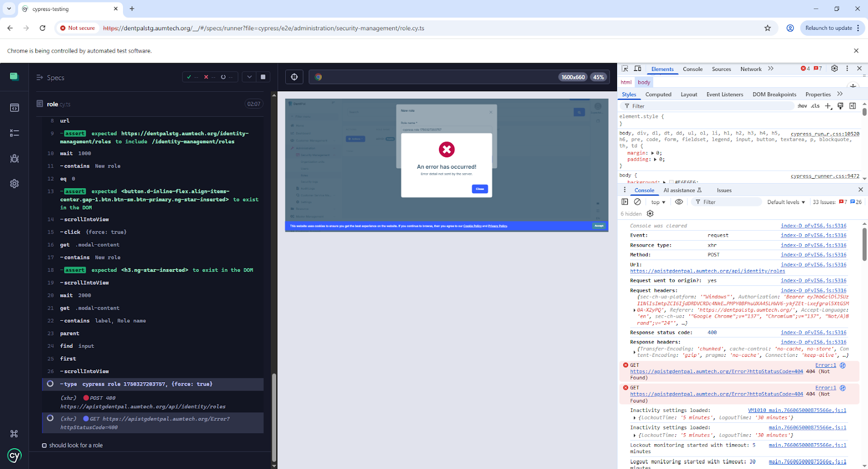Screen dimensions: 868x469
Task: Toggle the :hov element state panel
Action: [802, 106]
